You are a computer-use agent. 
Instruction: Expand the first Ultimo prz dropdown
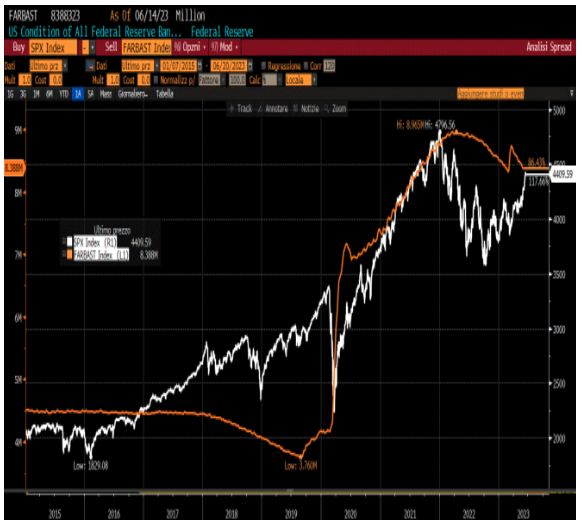65,66
